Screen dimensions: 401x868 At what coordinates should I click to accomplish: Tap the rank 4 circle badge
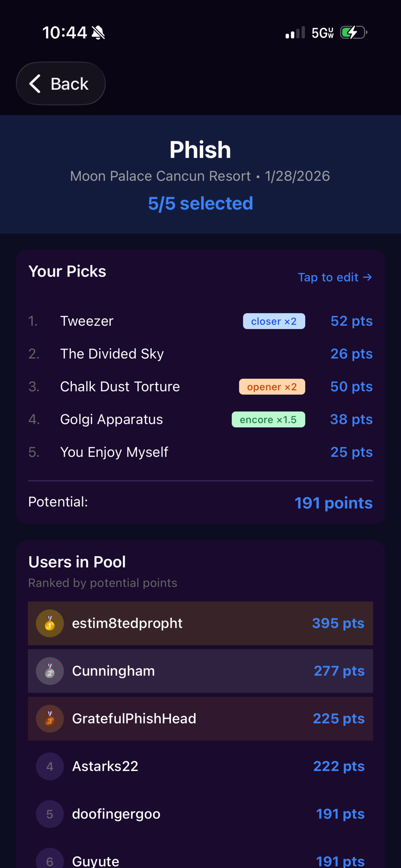click(50, 766)
